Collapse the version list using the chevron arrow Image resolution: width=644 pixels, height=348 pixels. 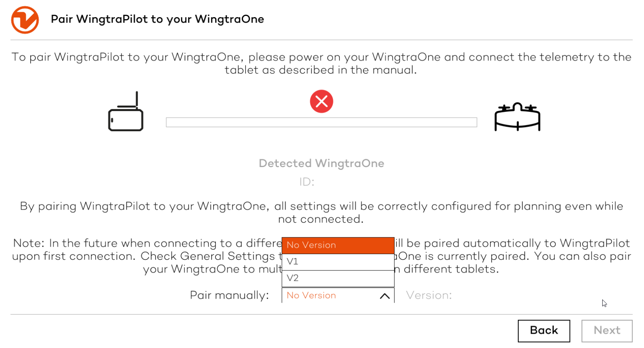click(384, 296)
